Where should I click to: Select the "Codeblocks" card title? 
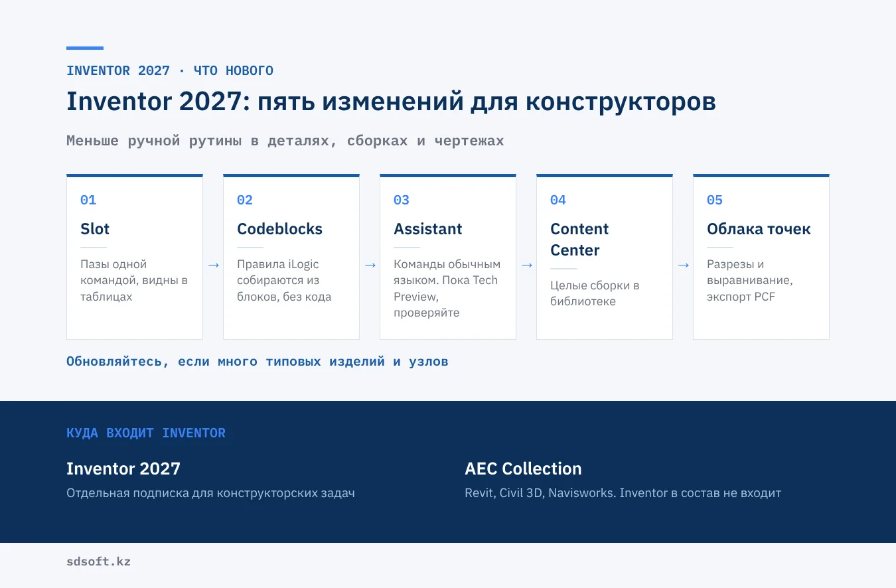point(279,229)
